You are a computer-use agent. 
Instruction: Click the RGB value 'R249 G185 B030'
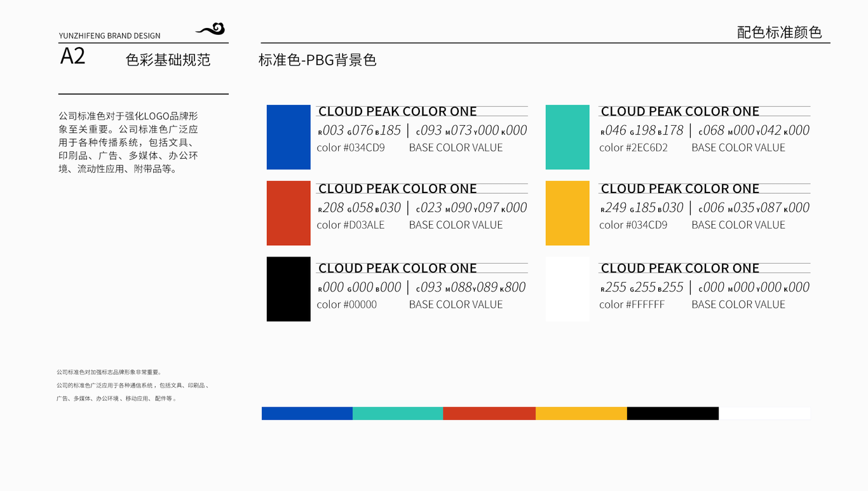point(642,208)
